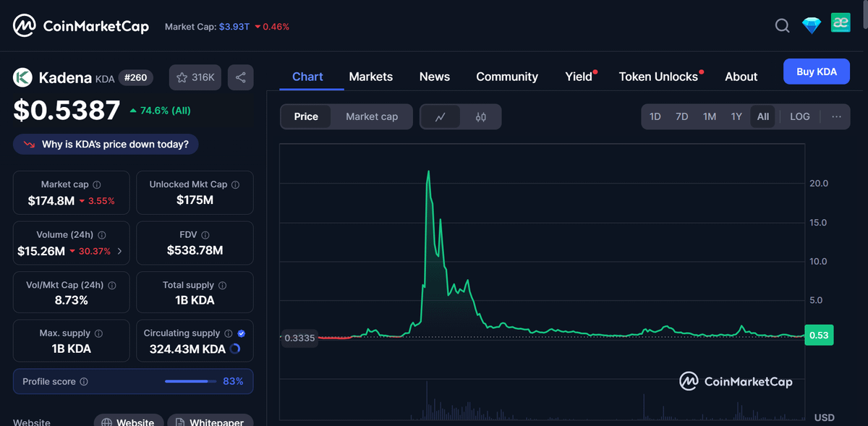Click Total supply info icon
This screenshot has height=426, width=868.
tap(222, 285)
